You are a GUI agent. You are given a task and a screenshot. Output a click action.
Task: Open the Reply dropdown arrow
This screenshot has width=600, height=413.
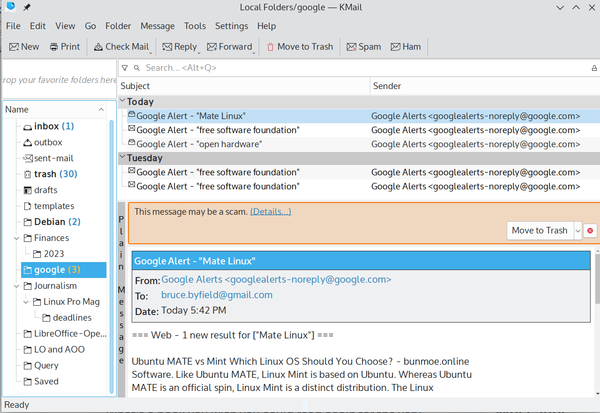coord(199,53)
